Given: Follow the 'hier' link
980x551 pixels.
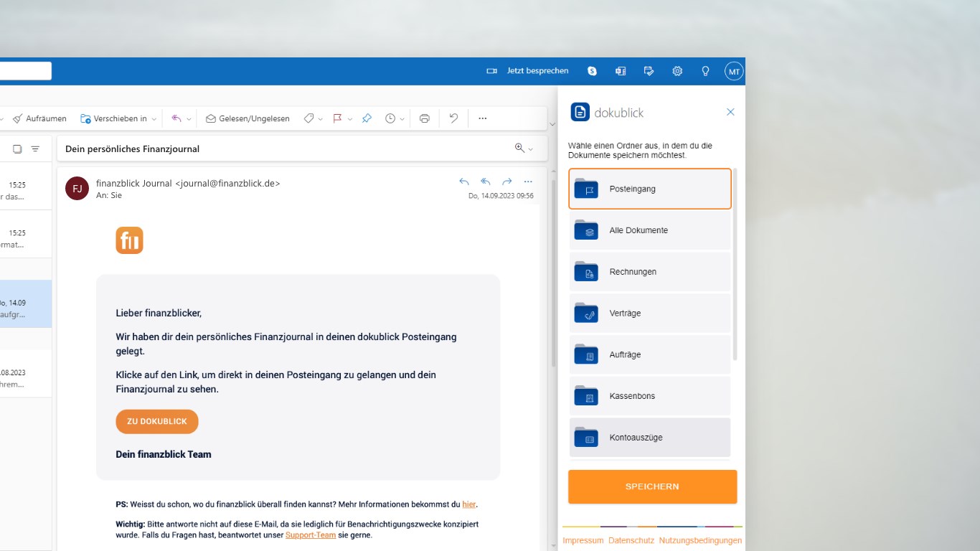Looking at the screenshot, I should (x=469, y=504).
